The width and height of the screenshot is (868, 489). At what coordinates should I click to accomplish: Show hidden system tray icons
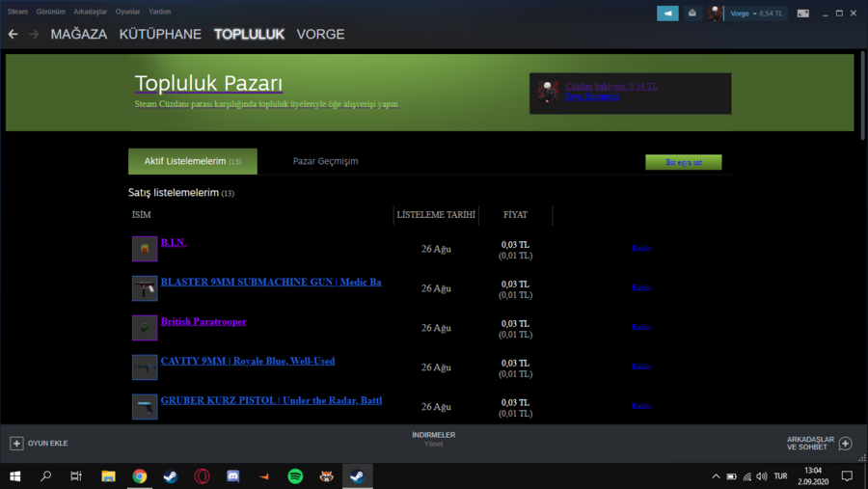[x=716, y=476]
